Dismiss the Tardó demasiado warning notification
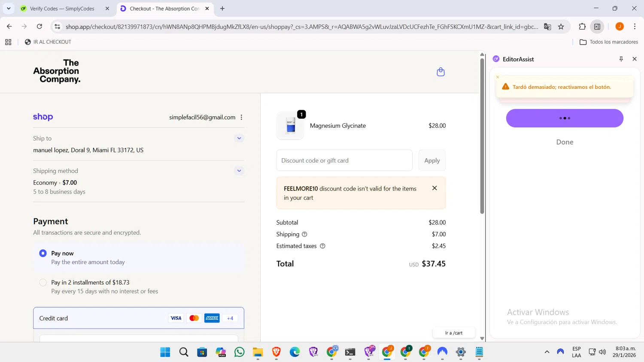Image resolution: width=644 pixels, height=362 pixels. pyautogui.click(x=498, y=77)
